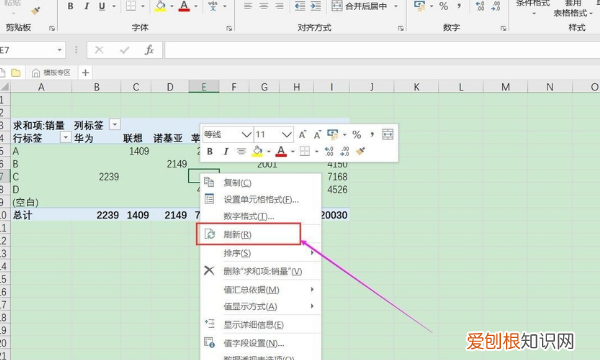
Task: Switch to the 模板专区 tab
Action: click(51, 73)
